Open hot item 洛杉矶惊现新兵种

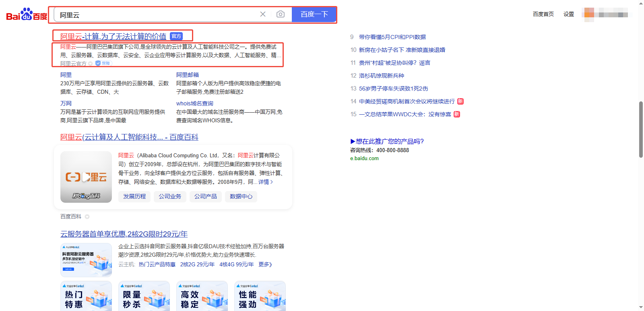pos(382,76)
